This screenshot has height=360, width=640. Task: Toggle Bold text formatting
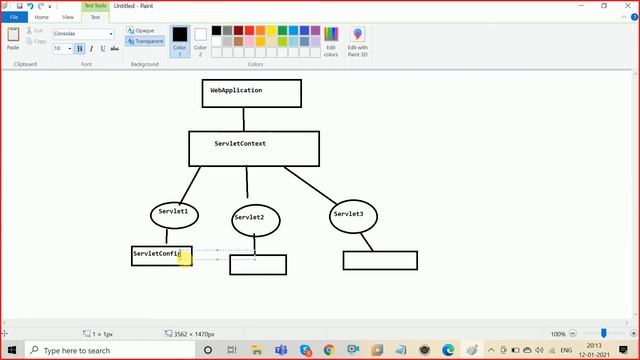pos(80,49)
